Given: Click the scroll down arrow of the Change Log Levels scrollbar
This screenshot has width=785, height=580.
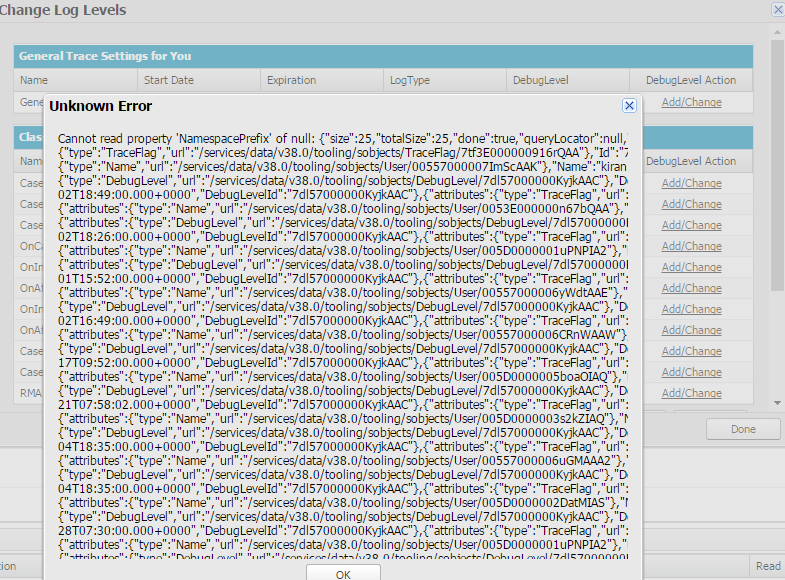Looking at the screenshot, I should (777, 403).
